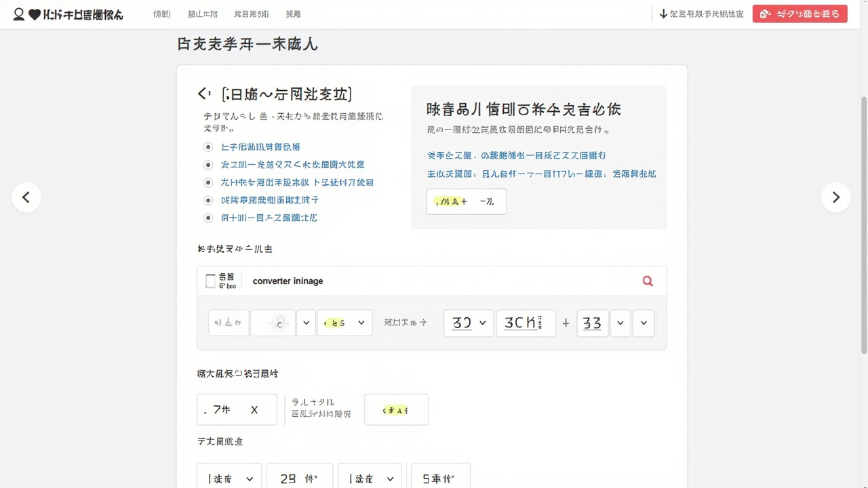Click the first faded box in converter row
Screen dimensions: 868x488
pyautogui.click(x=229, y=323)
